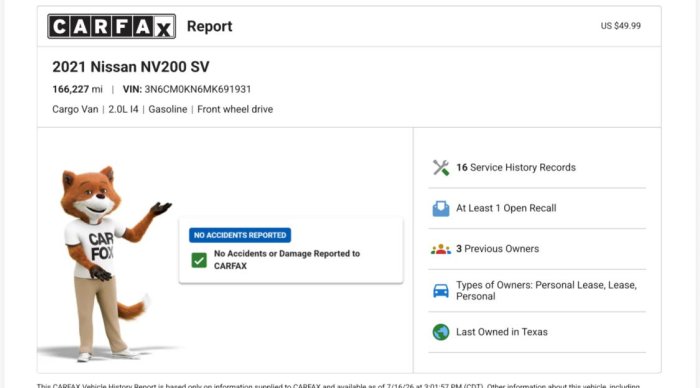Image resolution: width=700 pixels, height=388 pixels.
Task: Click the Cargo Van text
Action: [x=75, y=109]
